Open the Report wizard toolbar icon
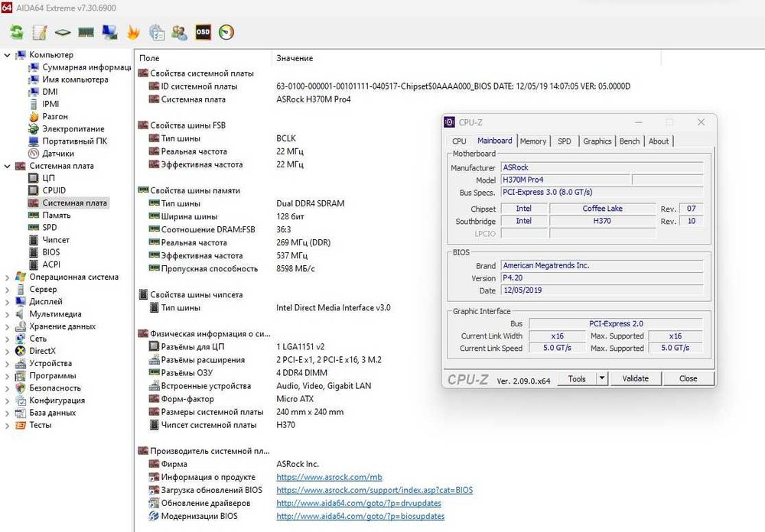 tap(40, 32)
